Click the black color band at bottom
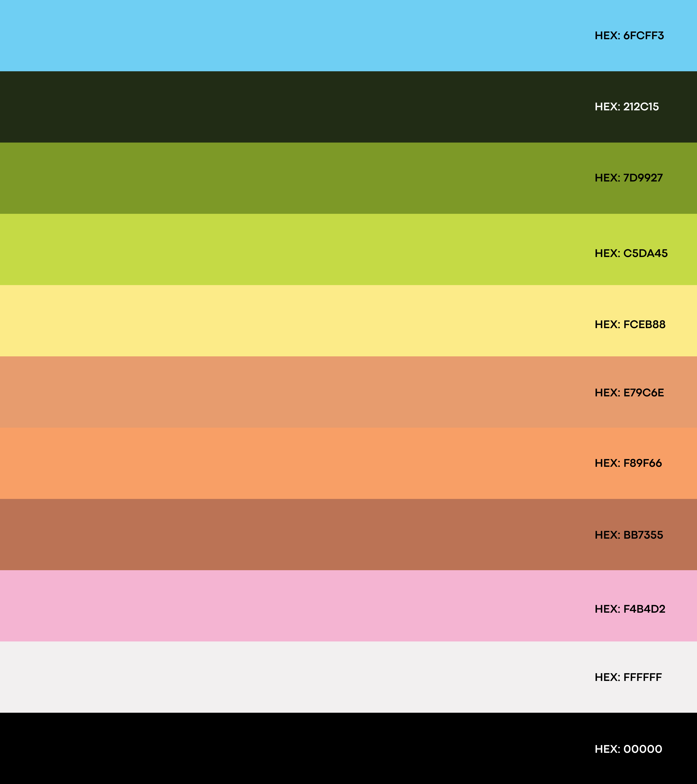 click(x=292, y=748)
